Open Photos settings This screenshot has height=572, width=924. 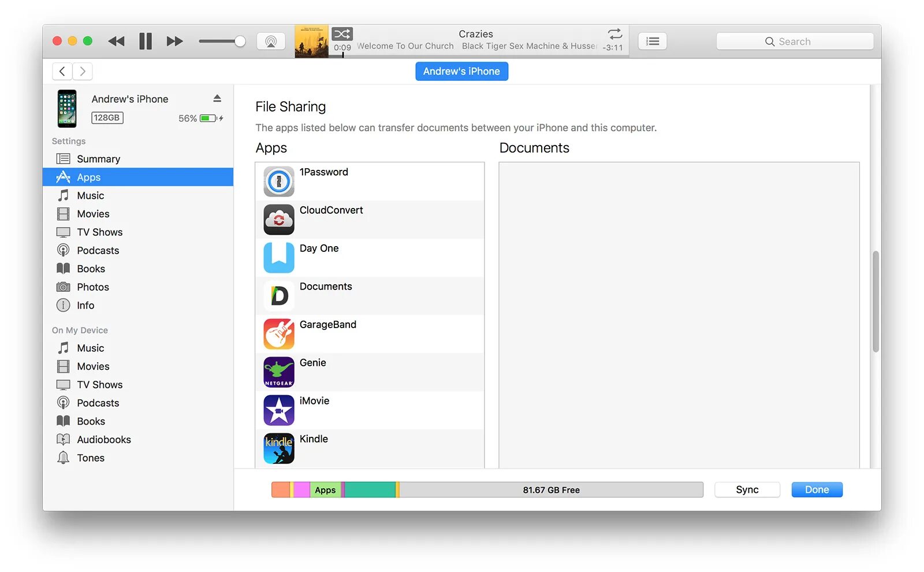pos(138,287)
